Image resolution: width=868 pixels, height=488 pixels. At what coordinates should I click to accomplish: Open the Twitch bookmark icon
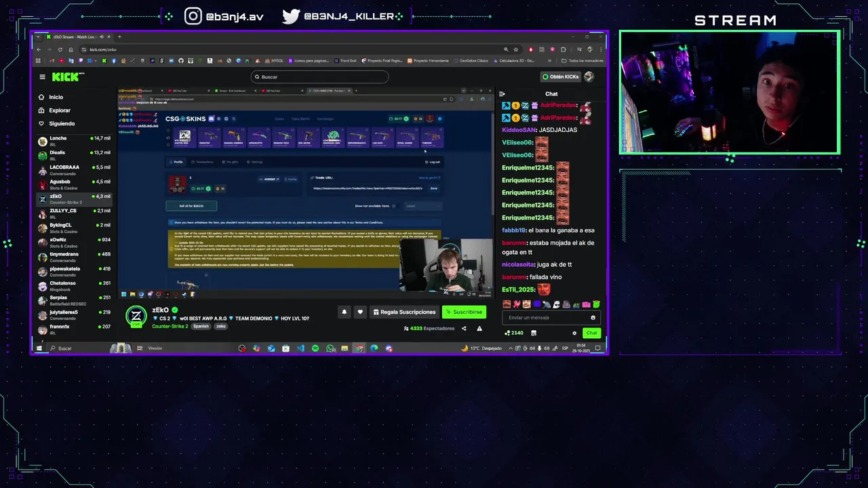click(81, 60)
